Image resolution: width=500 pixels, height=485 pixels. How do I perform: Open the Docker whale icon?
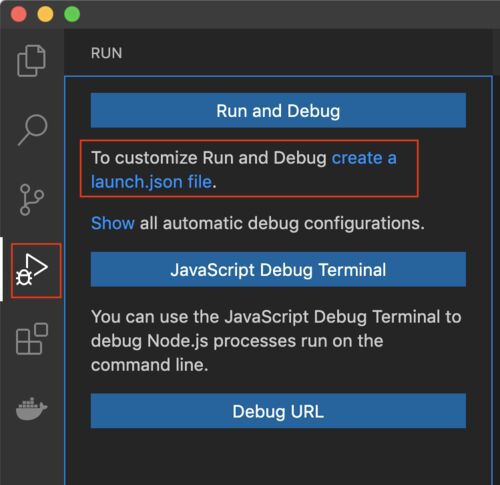click(32, 408)
